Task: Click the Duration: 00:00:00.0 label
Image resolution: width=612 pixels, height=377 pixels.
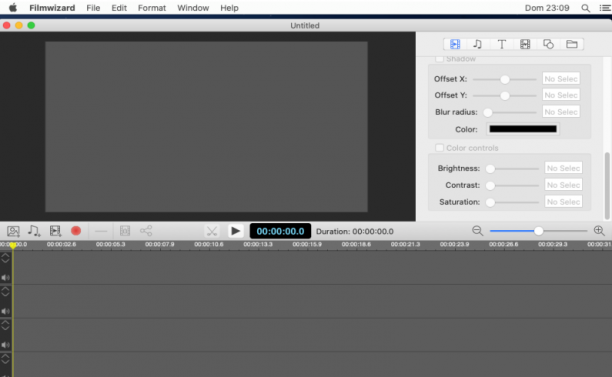Action: [354, 231]
